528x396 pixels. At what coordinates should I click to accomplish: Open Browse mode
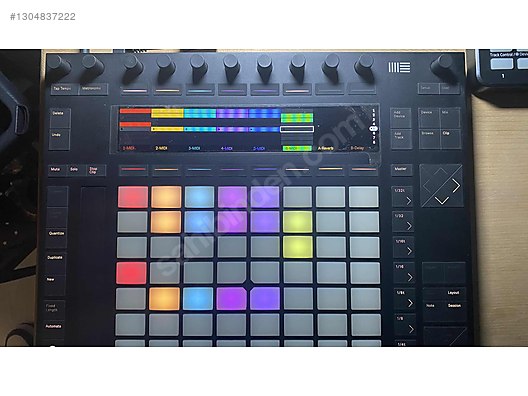click(429, 138)
